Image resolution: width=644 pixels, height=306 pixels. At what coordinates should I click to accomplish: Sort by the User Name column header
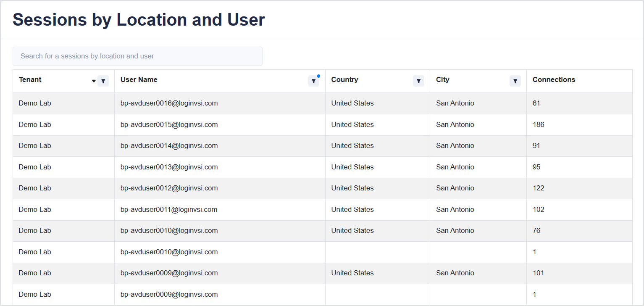click(139, 79)
